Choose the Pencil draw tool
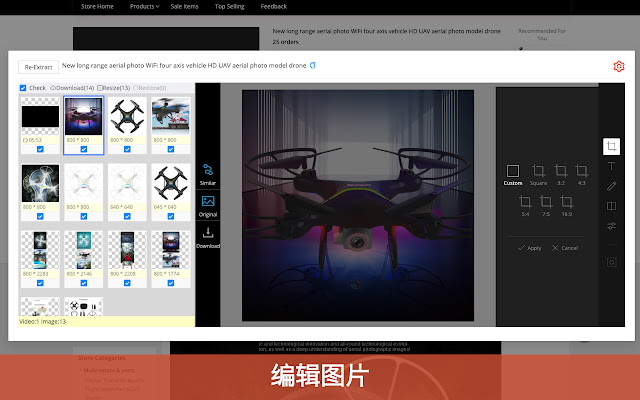Screen dimensions: 640x400 click(x=612, y=186)
